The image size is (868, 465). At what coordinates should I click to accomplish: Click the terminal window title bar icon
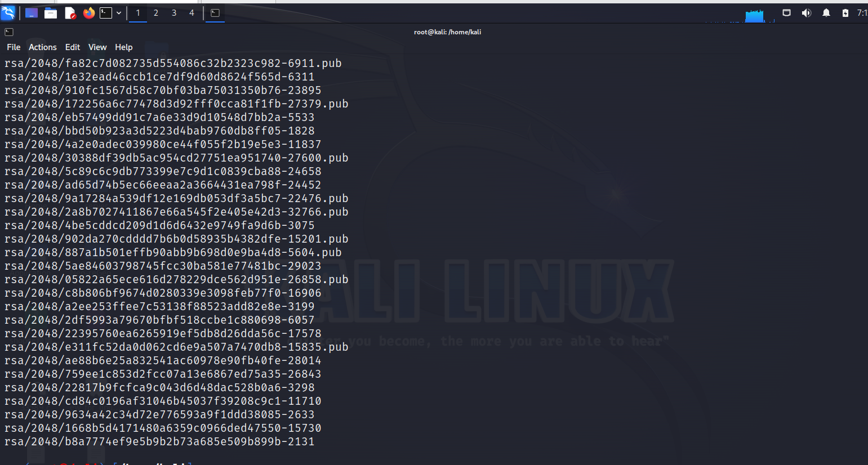click(x=9, y=32)
